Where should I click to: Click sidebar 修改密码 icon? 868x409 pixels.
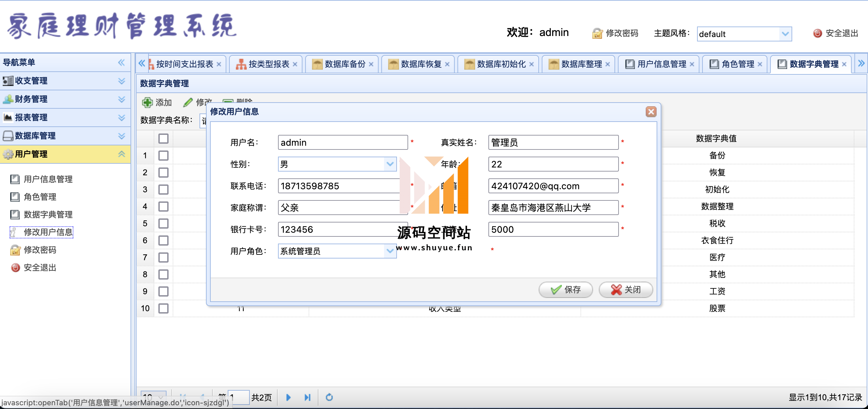[x=15, y=250]
